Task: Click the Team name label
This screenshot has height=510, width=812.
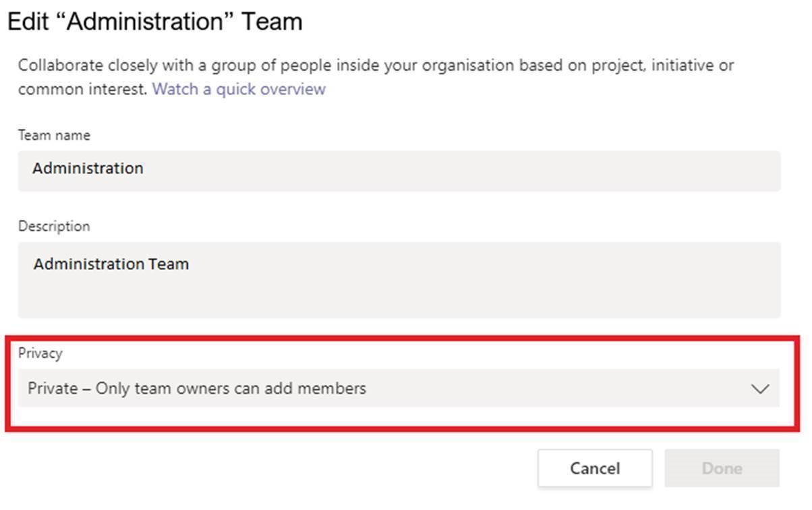Action: pos(54,135)
